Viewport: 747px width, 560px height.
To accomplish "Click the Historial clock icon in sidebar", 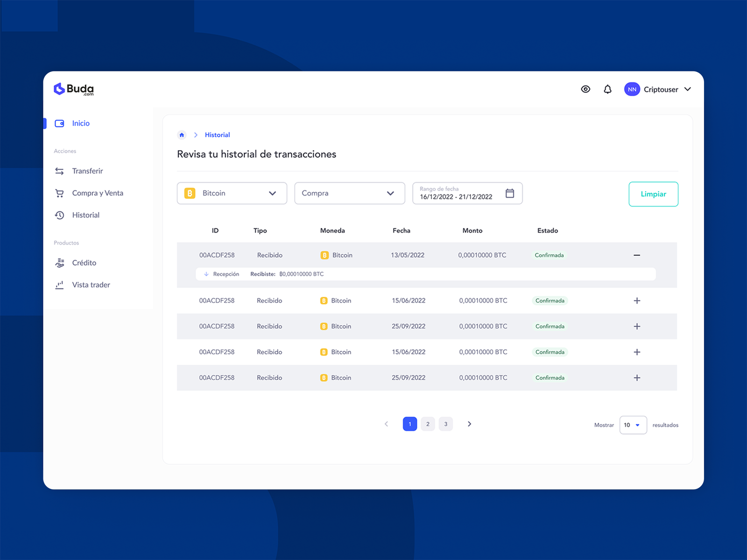I will (x=59, y=215).
